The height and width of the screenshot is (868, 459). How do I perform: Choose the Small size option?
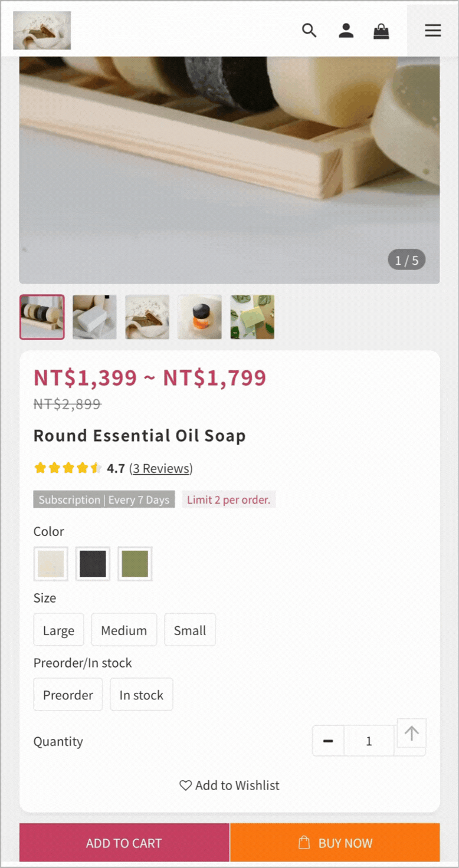pyautogui.click(x=190, y=630)
